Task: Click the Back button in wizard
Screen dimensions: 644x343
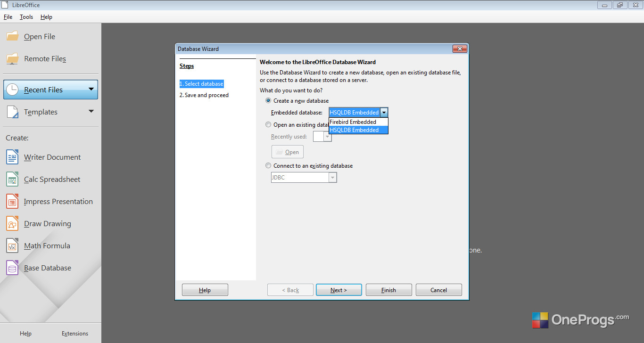Action: point(290,290)
